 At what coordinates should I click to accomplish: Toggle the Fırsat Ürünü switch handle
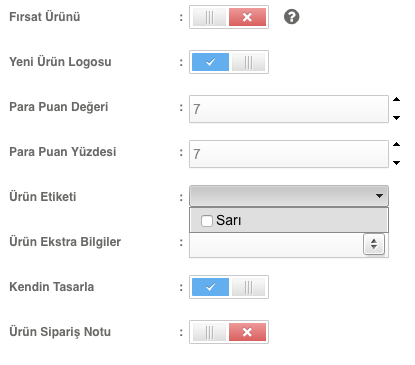click(x=209, y=17)
